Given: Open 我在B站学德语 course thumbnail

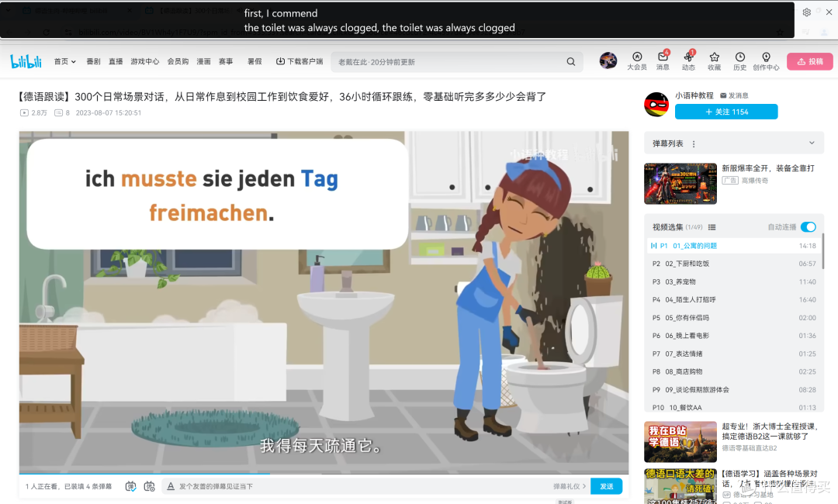Looking at the screenshot, I should point(680,442).
